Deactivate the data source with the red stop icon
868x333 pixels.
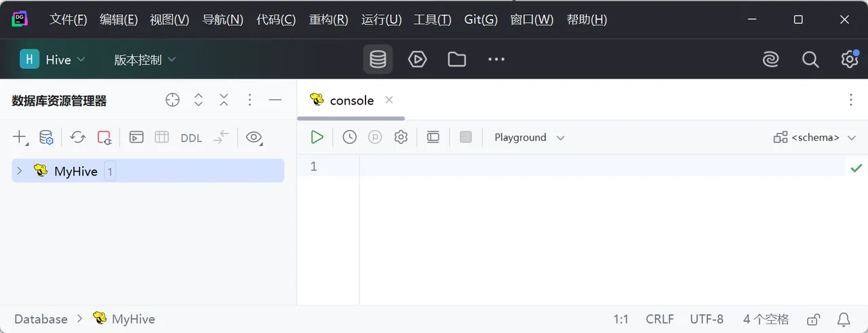point(104,137)
